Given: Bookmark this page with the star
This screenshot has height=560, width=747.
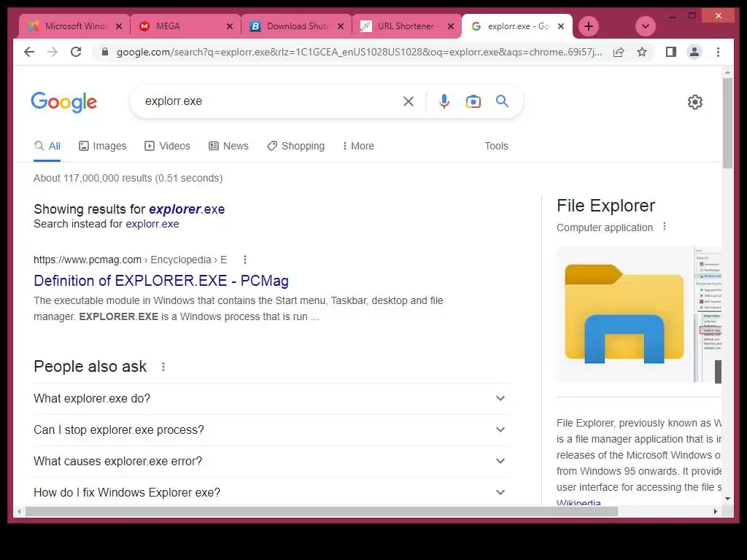Looking at the screenshot, I should (x=642, y=52).
